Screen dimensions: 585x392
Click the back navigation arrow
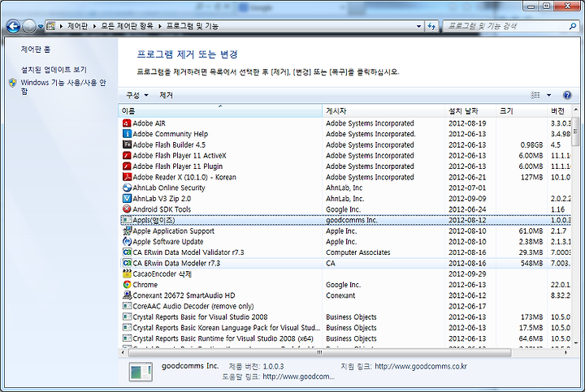click(14, 27)
